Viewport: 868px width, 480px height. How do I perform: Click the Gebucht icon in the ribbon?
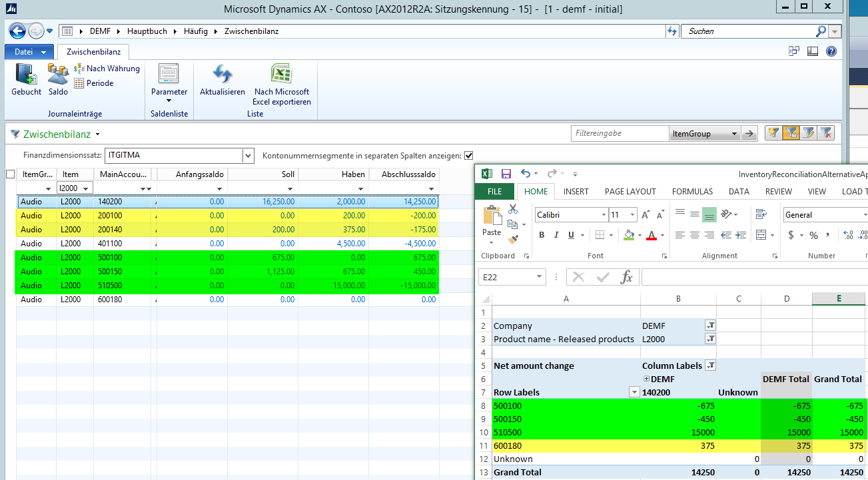click(x=26, y=79)
